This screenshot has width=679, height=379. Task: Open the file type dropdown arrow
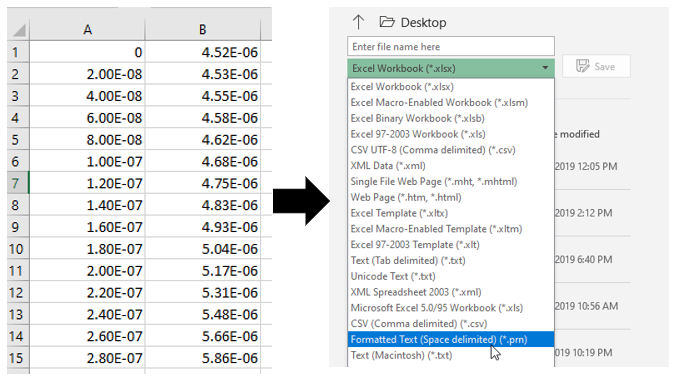click(x=545, y=68)
